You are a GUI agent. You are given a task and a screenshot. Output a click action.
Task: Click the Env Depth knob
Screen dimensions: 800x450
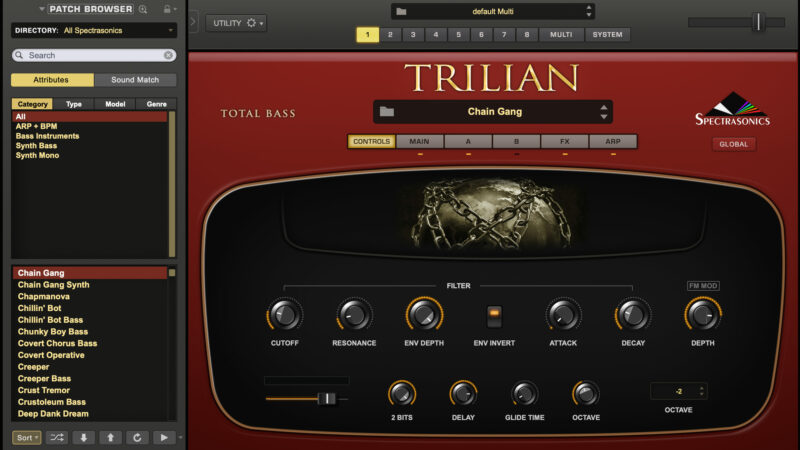click(424, 315)
